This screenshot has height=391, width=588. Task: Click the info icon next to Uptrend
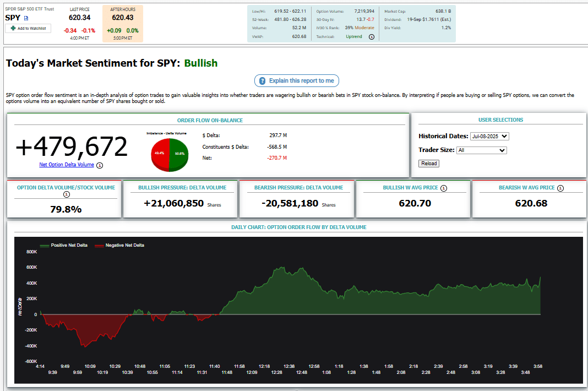click(371, 37)
